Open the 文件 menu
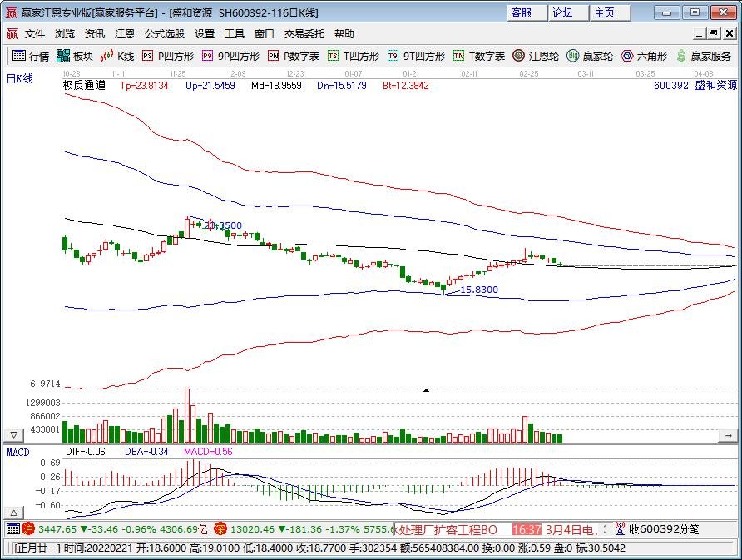The width and height of the screenshot is (742, 560). tap(35, 33)
